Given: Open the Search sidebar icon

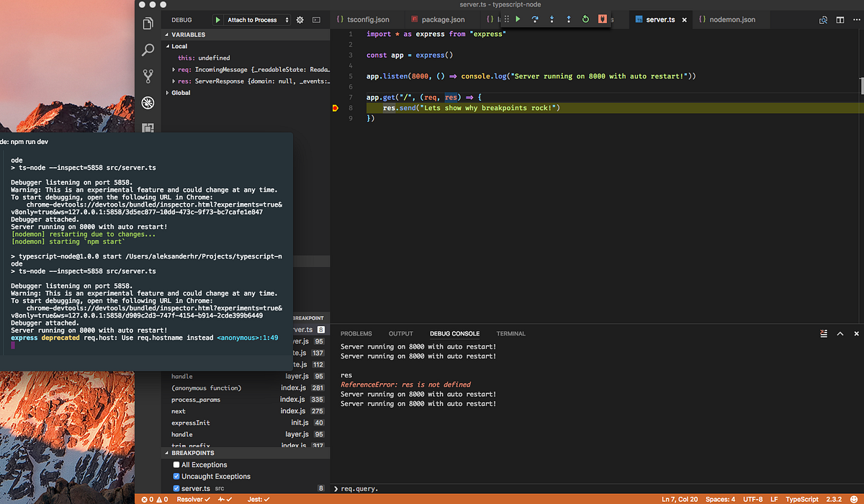Looking at the screenshot, I should 148,50.
